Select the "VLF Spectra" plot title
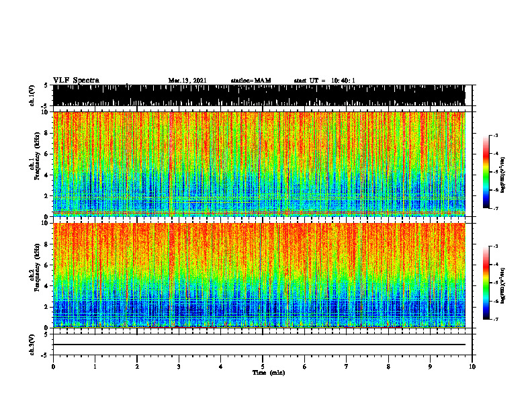 (76, 81)
